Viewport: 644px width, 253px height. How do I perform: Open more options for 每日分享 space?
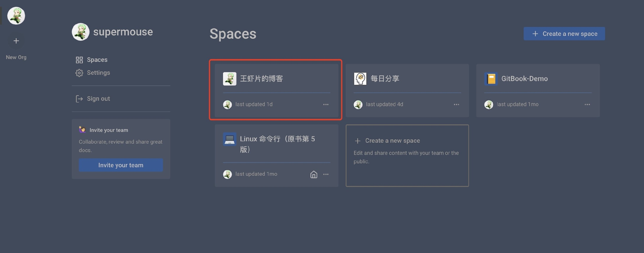(x=456, y=104)
